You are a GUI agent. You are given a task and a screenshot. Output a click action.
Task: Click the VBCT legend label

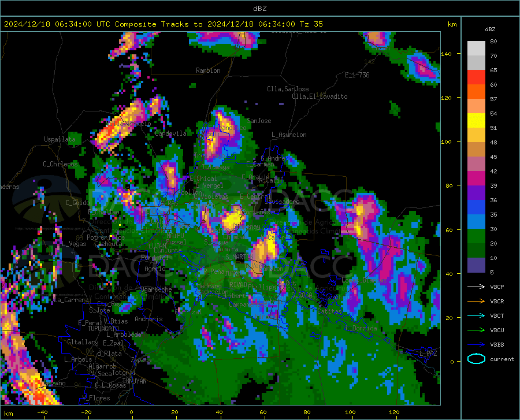pyautogui.click(x=497, y=315)
